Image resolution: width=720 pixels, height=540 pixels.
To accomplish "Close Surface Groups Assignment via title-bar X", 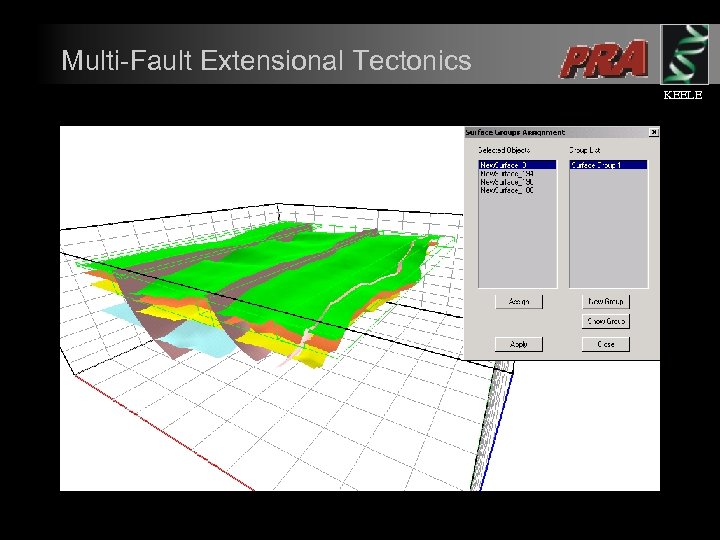I will point(654,132).
